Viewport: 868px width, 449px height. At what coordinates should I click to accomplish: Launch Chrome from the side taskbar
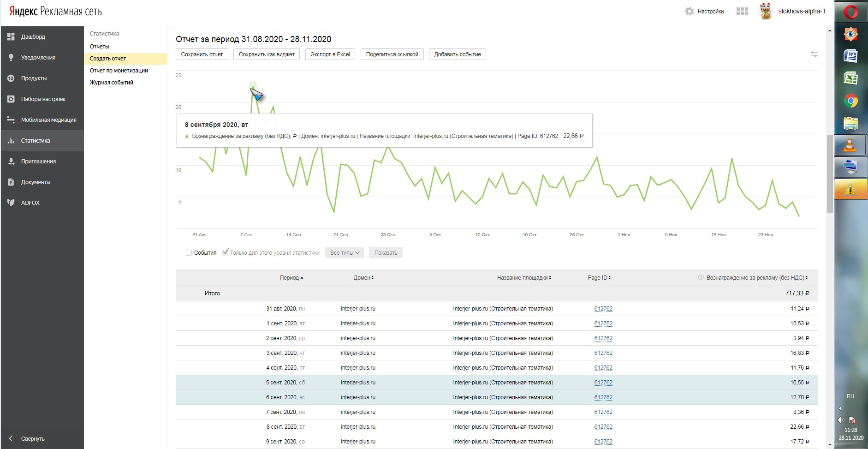click(850, 101)
